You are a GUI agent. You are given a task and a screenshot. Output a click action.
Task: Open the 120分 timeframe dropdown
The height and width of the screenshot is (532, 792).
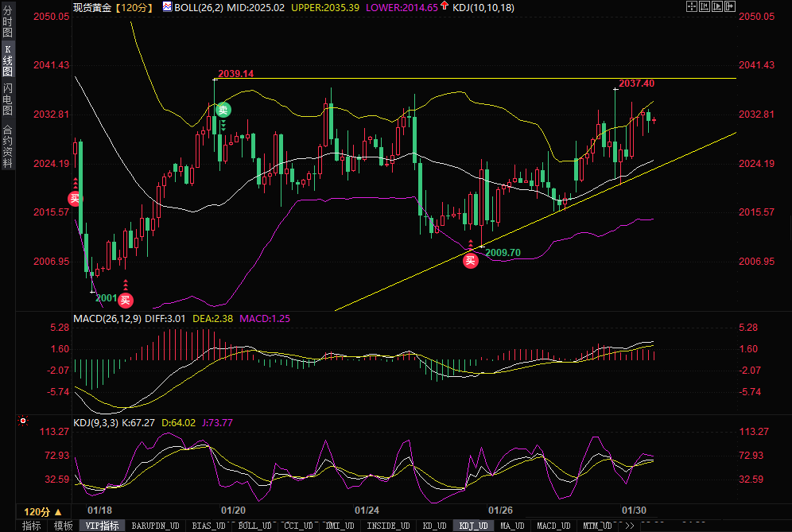(42, 511)
